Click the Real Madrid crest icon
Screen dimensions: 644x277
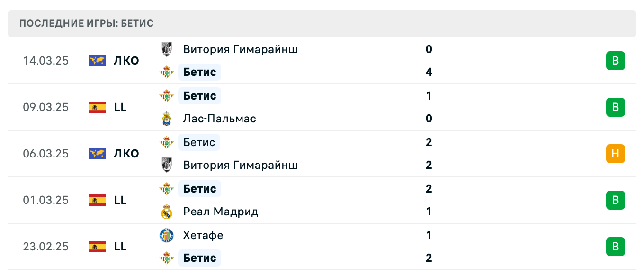click(x=167, y=212)
